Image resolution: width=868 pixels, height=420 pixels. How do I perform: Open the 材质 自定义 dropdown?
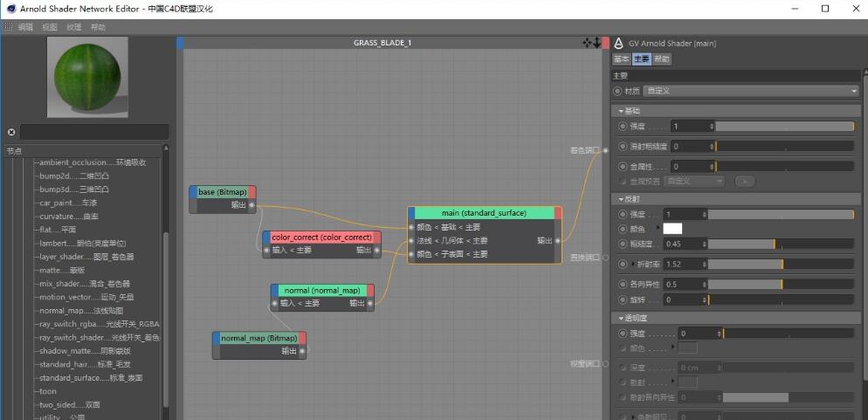[752, 91]
